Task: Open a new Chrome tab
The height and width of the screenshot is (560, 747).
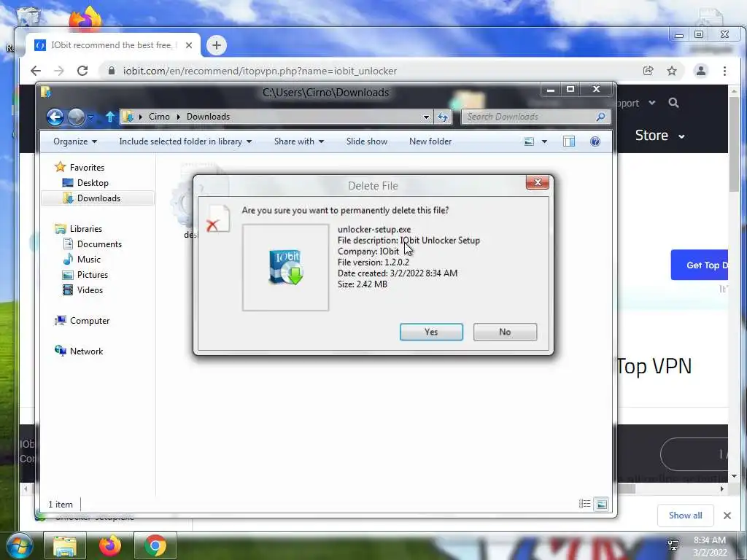Action: [x=216, y=45]
